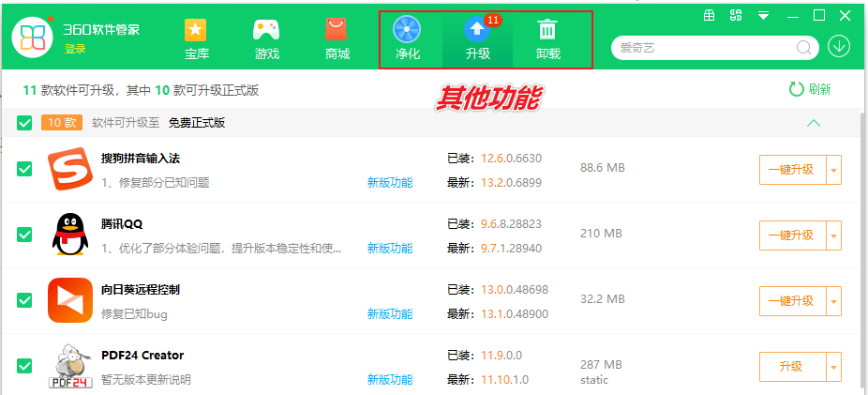Click 升级 for PDF24 Creator
This screenshot has height=395, width=868.
pos(793,367)
